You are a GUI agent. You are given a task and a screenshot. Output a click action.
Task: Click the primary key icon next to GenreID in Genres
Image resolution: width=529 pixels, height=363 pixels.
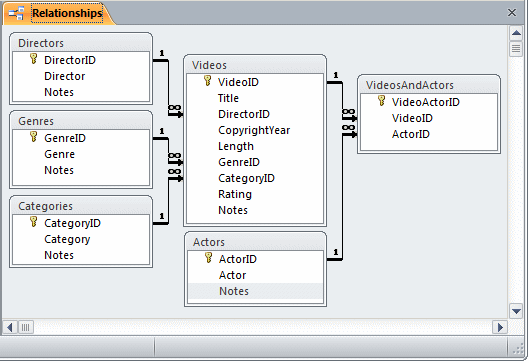click(x=33, y=137)
